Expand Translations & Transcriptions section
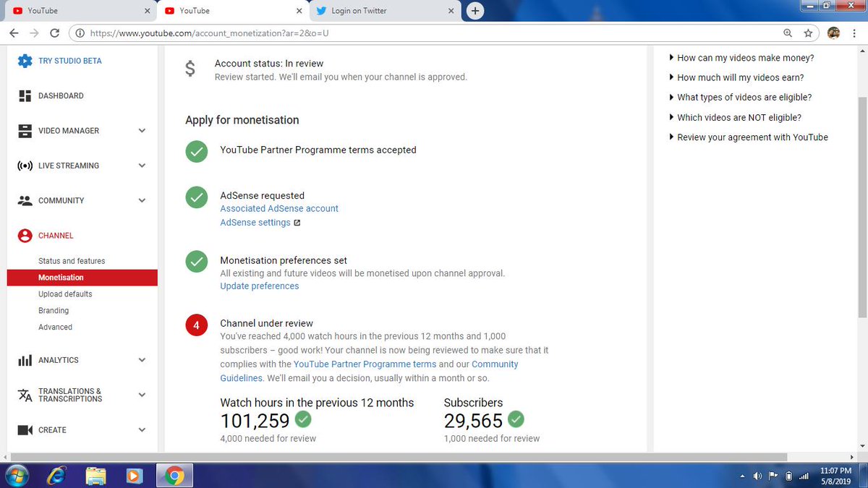This screenshot has height=488, width=868. (142, 395)
